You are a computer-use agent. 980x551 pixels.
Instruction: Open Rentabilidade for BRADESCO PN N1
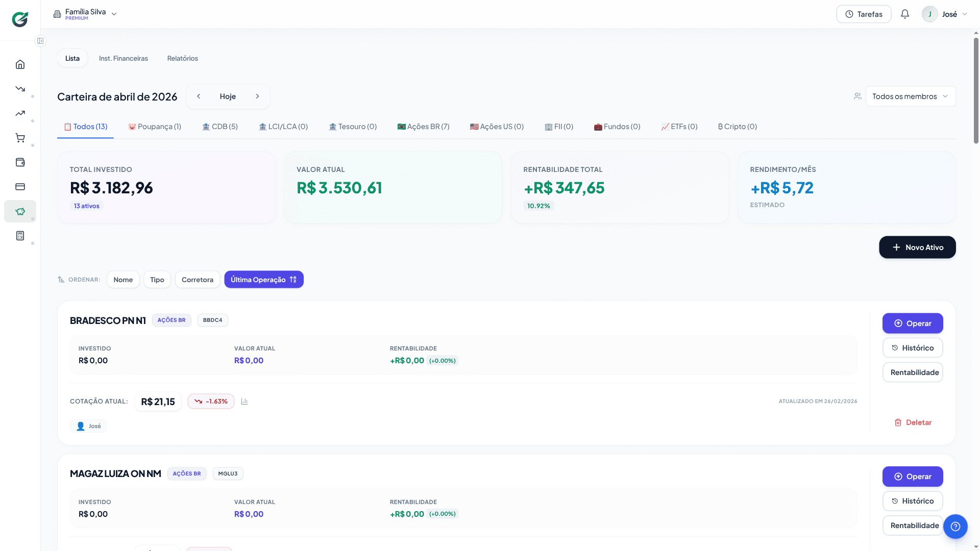point(913,372)
